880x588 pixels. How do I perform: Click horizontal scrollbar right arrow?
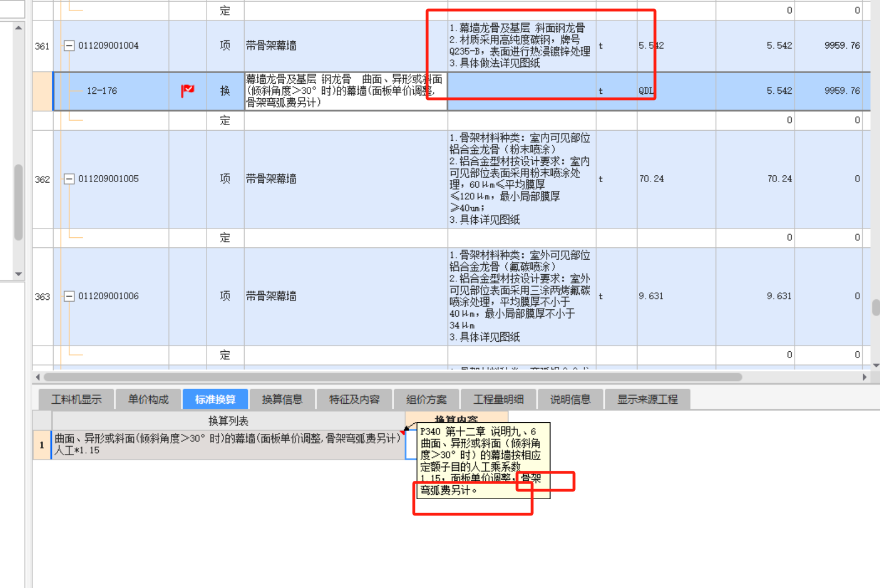click(x=865, y=377)
